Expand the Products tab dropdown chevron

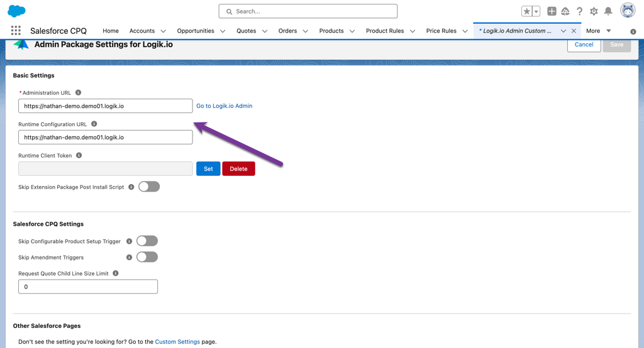tap(352, 31)
